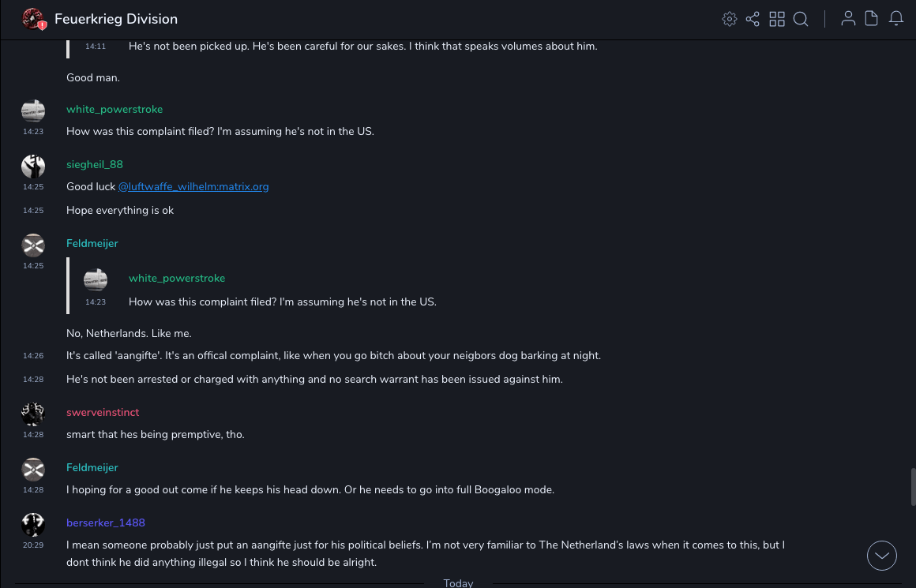Image resolution: width=916 pixels, height=588 pixels.
Task: Click the swerveinstinct avatar thumbnail
Action: (33, 414)
